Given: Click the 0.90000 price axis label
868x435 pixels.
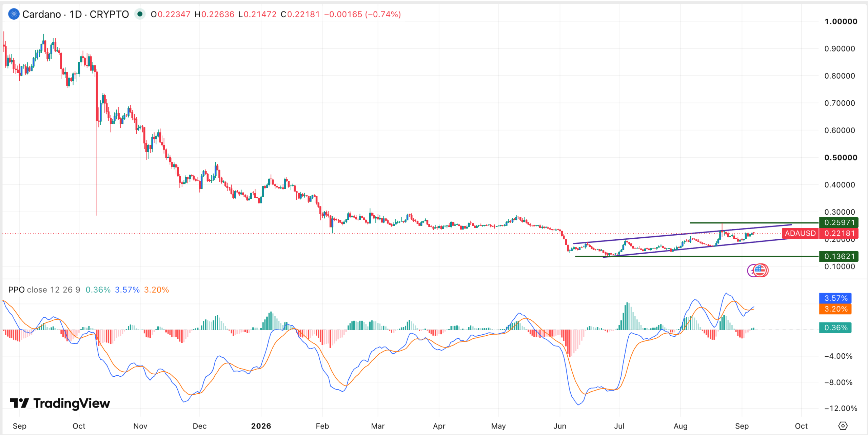Looking at the screenshot, I should 840,48.
